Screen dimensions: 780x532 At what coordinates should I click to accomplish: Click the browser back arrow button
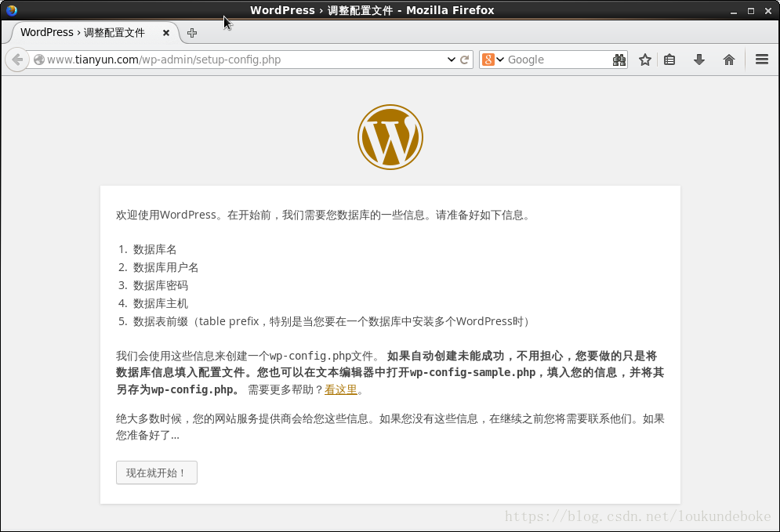point(17,60)
